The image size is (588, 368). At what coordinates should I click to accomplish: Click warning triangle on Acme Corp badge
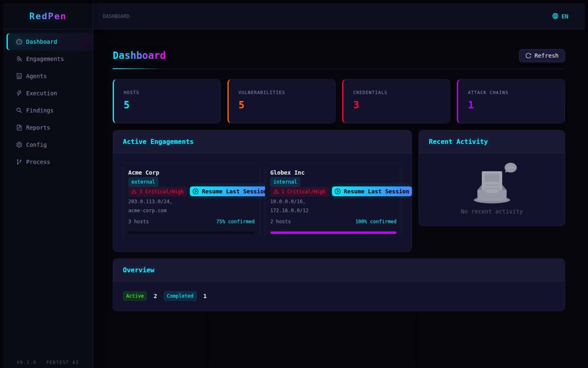(134, 191)
